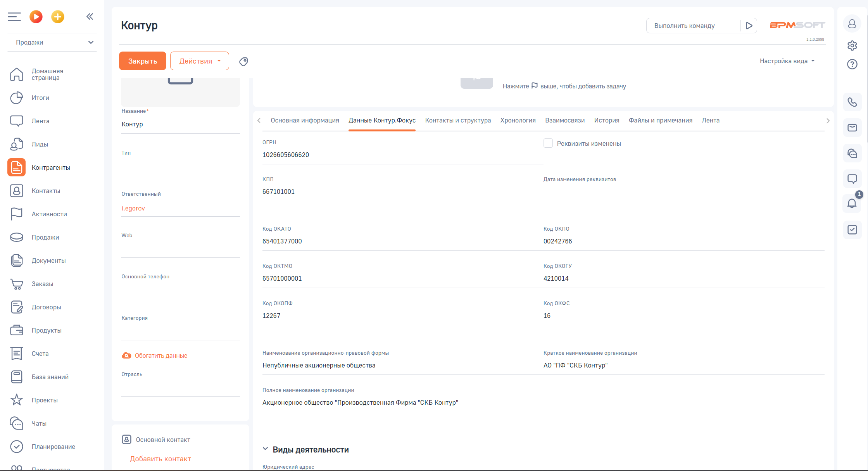
Task: Click the Код ОКПО value 00242766
Action: (557, 241)
